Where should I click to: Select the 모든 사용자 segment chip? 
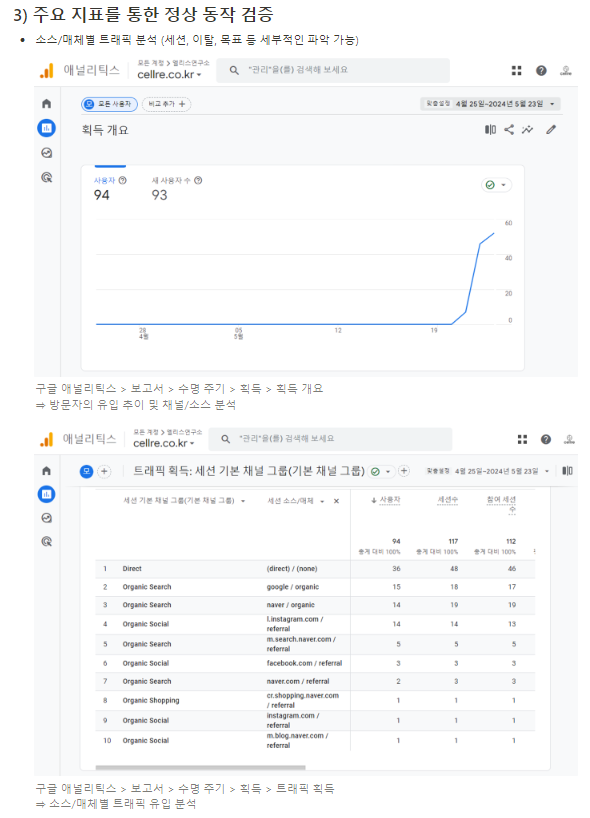[109, 104]
